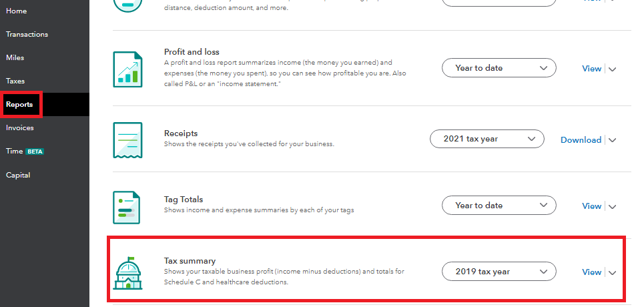Open the Tax summary 2019 tax year dropdown
Screen dimensions: 644x307
click(499, 272)
